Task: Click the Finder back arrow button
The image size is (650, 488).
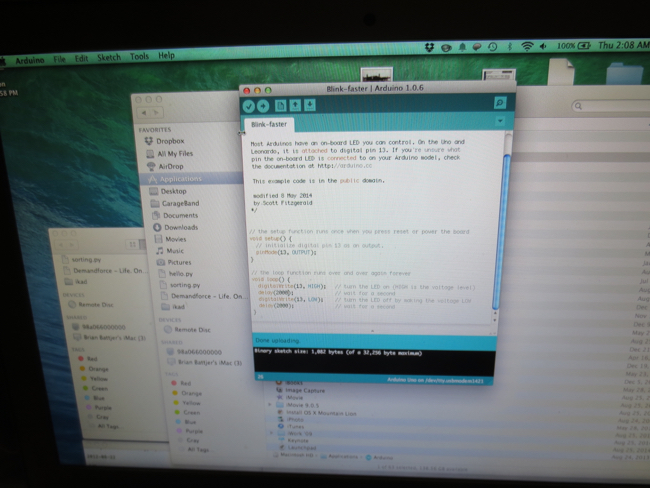Action: (x=143, y=113)
